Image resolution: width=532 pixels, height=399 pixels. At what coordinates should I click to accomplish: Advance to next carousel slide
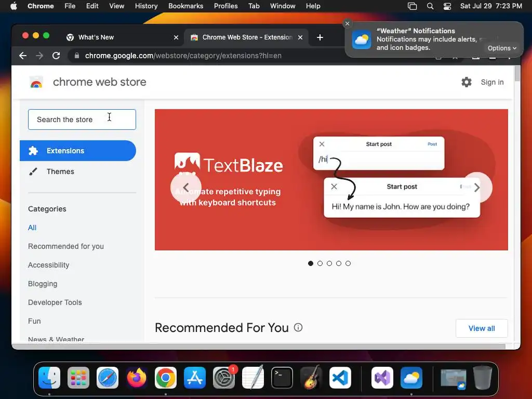[477, 187]
